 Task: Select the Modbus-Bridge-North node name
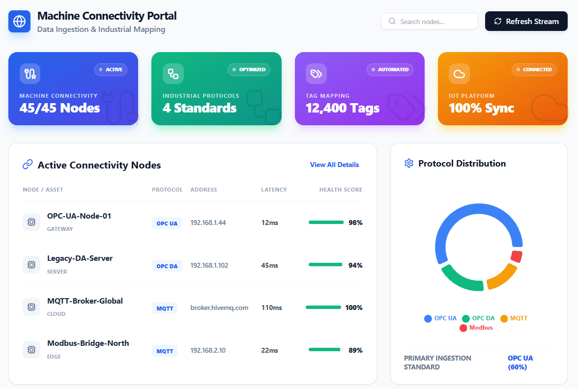pos(88,343)
